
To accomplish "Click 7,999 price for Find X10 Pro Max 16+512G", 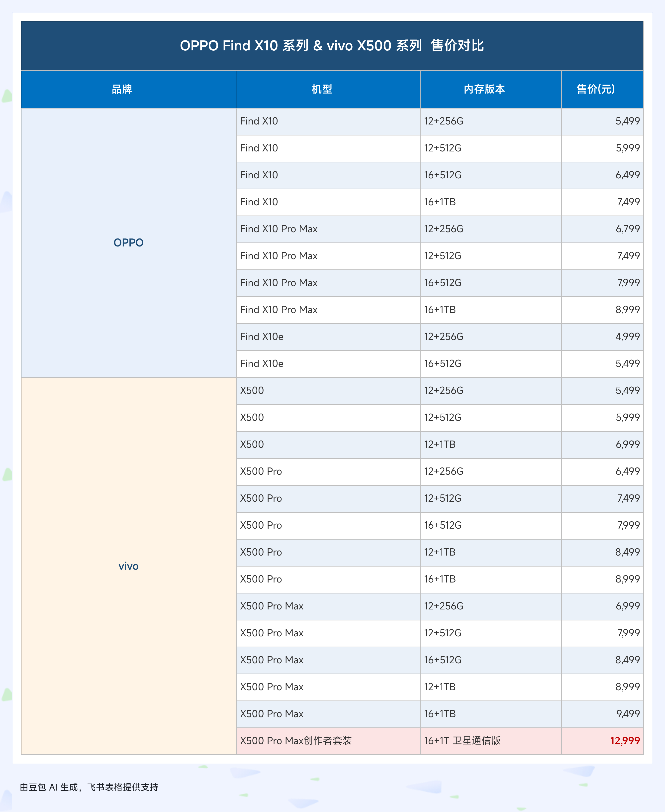I will click(x=602, y=283).
